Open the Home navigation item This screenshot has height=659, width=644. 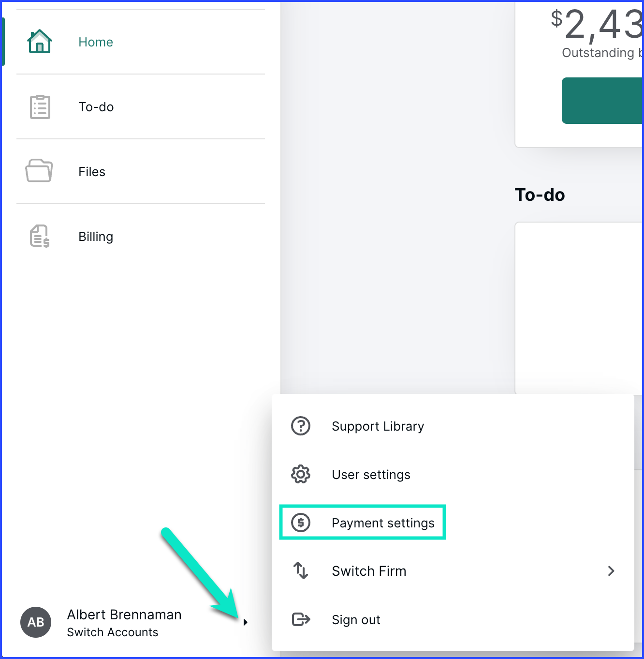pyautogui.click(x=141, y=42)
